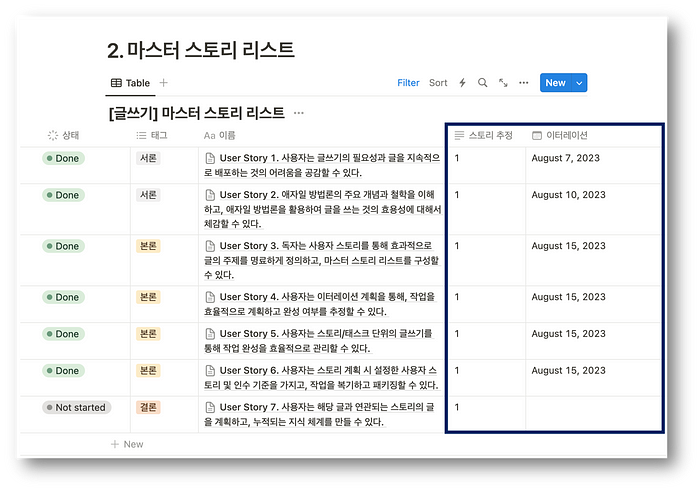Click 서론 tag in User Story 2 row
This screenshot has height=492, width=700.
pyautogui.click(x=148, y=195)
